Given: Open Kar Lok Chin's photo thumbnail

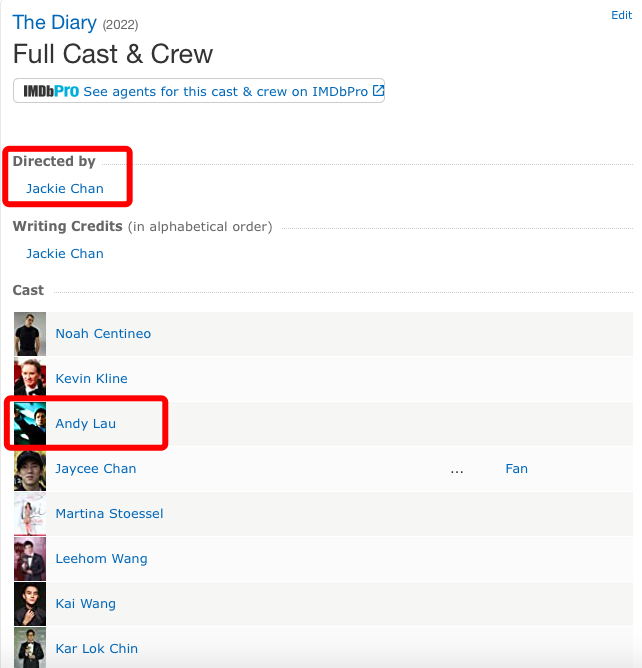Looking at the screenshot, I should pos(30,648).
